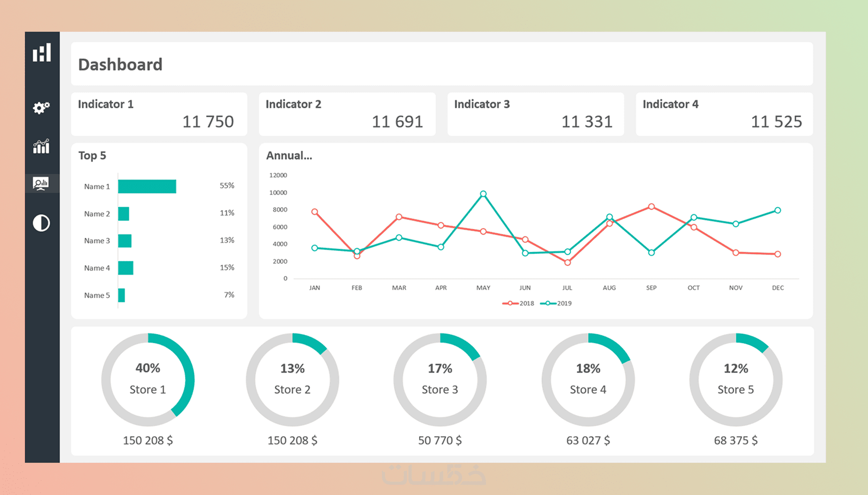Click the value 11 525
This screenshot has width=868, height=495.
point(776,121)
